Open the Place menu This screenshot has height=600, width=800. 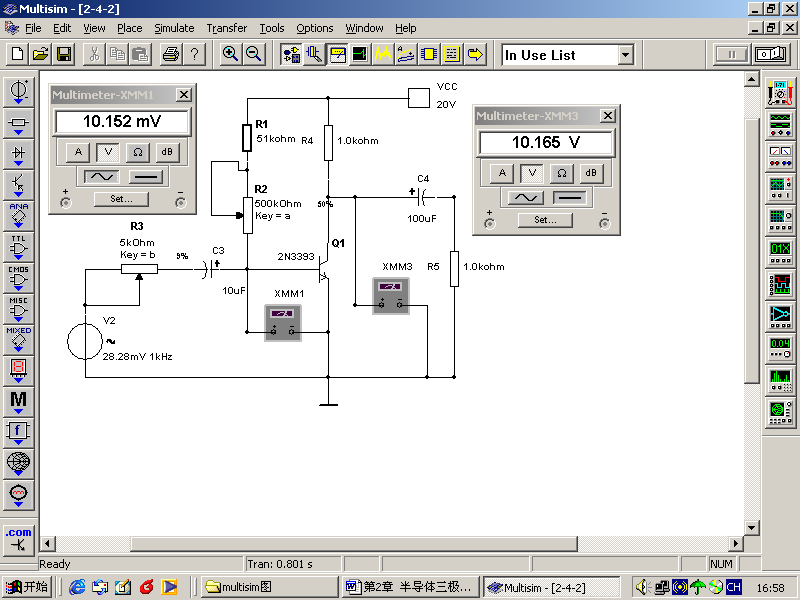(x=130, y=28)
